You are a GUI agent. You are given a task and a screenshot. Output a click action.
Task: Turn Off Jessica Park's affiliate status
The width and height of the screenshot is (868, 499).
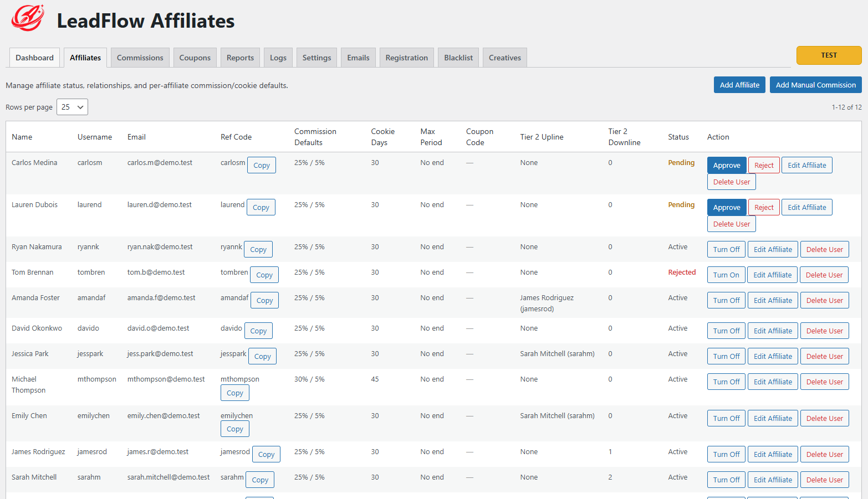(726, 356)
